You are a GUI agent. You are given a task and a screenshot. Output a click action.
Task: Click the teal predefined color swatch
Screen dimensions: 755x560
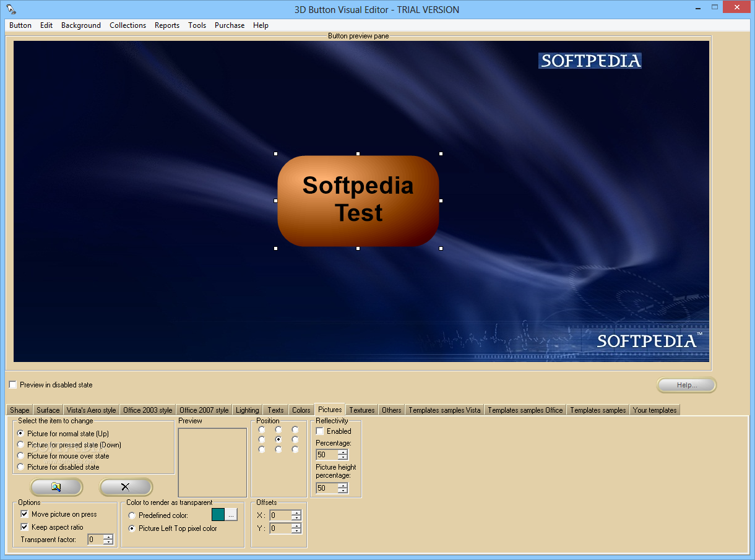[x=218, y=514]
